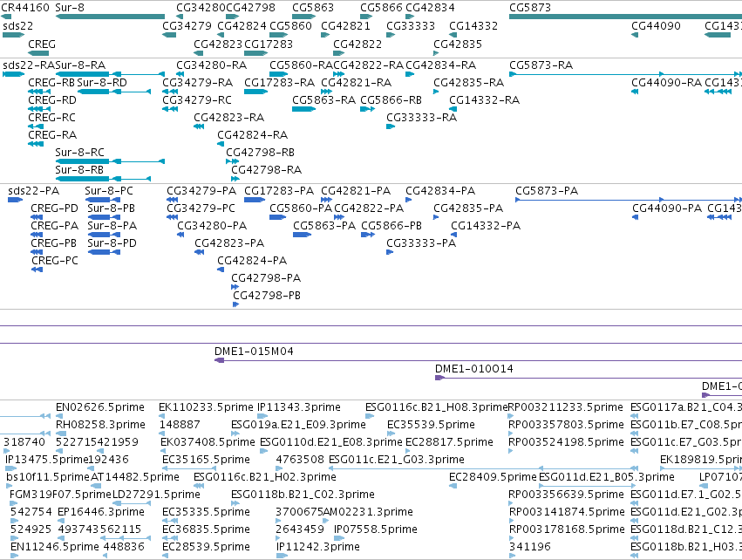Select gene CG34280 label
Image resolution: width=742 pixels, height=560 pixels.
pos(201,8)
